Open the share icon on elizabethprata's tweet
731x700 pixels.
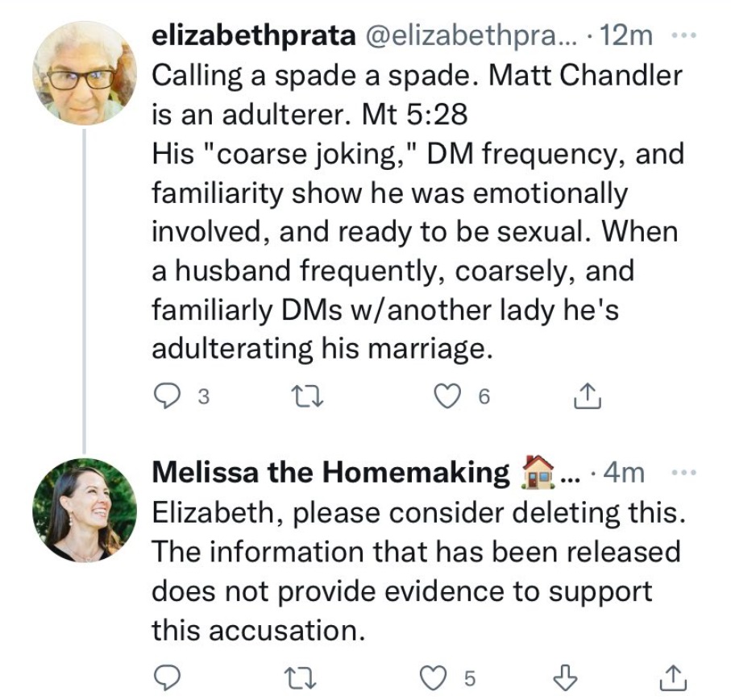click(589, 395)
